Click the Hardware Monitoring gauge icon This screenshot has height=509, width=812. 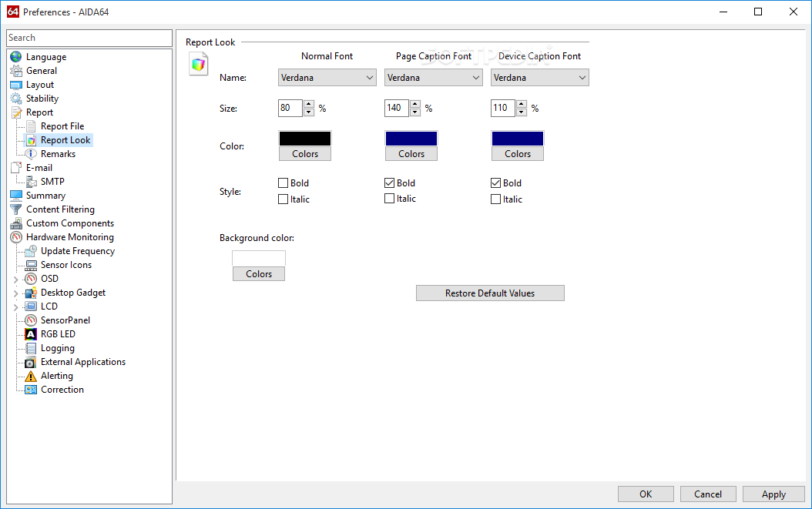point(16,237)
